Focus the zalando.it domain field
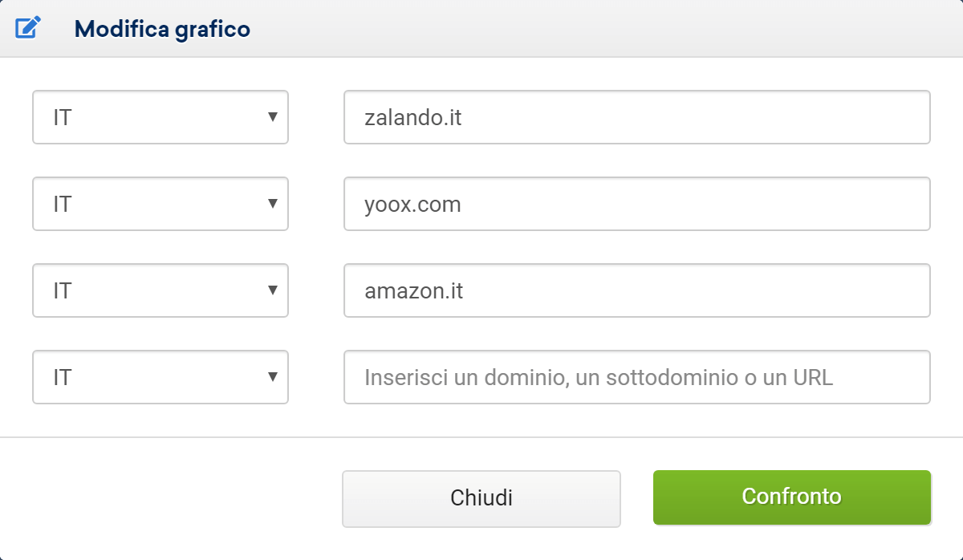The image size is (963, 560). 637,117
